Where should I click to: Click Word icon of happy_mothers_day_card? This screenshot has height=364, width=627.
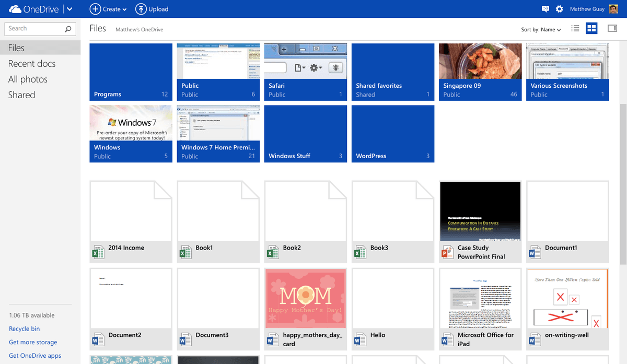tap(272, 340)
